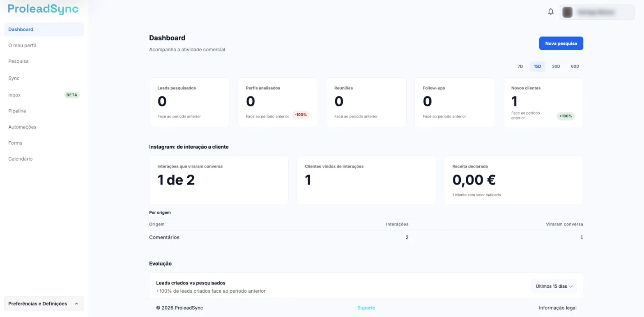Click the Origem column header
Screen dimensions: 644x317
(157, 224)
